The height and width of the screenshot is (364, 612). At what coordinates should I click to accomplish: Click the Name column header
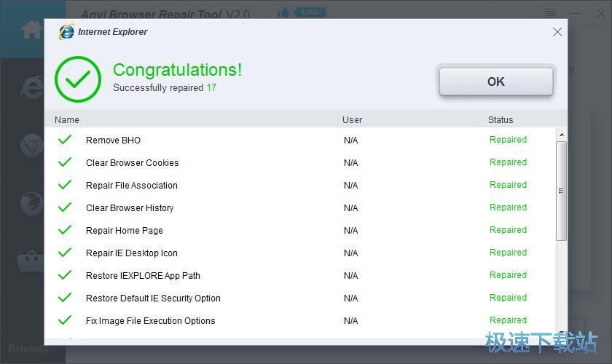[x=67, y=120]
